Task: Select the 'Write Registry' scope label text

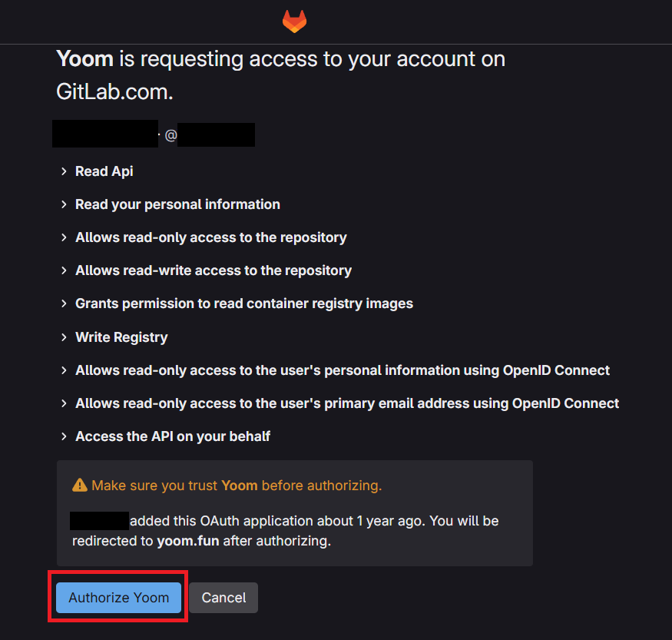Action: [x=121, y=337]
